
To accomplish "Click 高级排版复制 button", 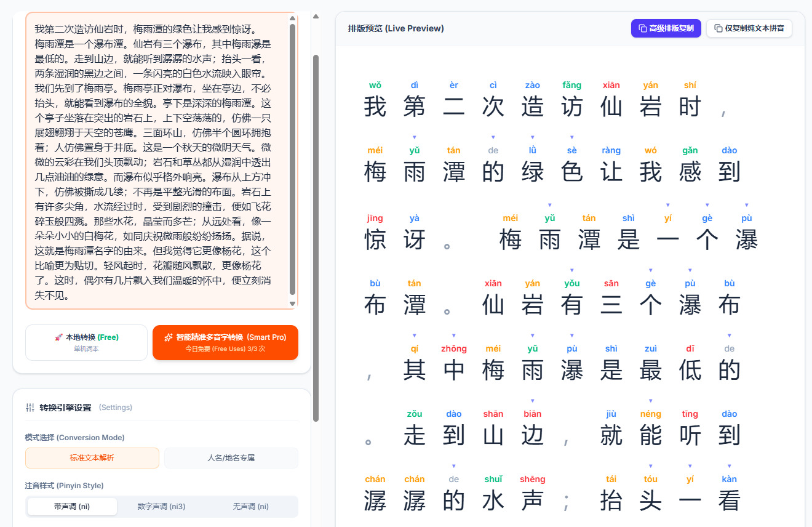I will coord(666,28).
